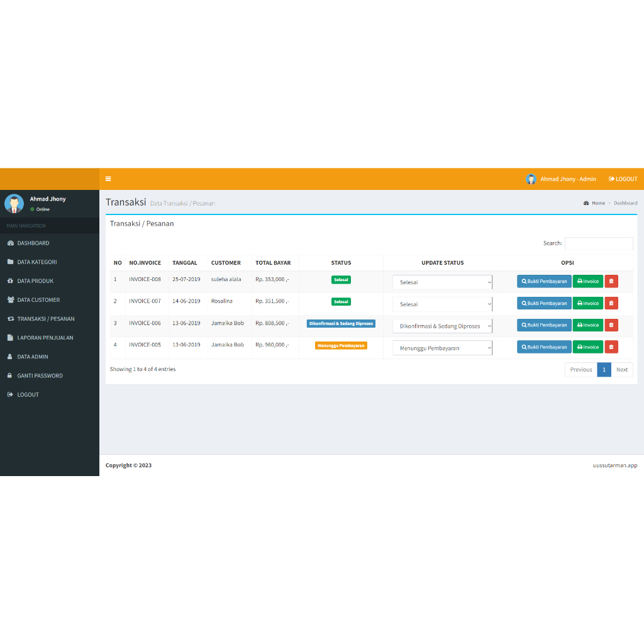Change status select for Rosalina's order
This screenshot has height=644, width=644.
point(442,304)
